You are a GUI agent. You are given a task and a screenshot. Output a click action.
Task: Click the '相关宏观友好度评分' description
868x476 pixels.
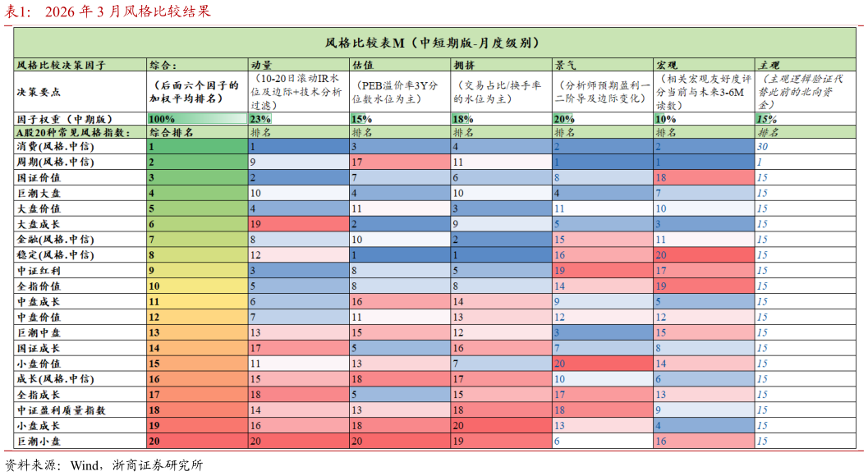pyautogui.click(x=704, y=92)
